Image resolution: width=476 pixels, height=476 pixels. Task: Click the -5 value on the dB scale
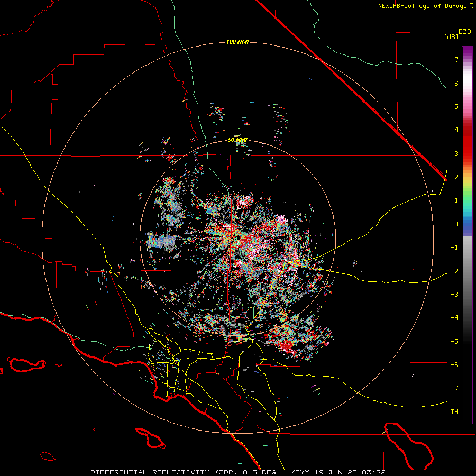pos(454,342)
